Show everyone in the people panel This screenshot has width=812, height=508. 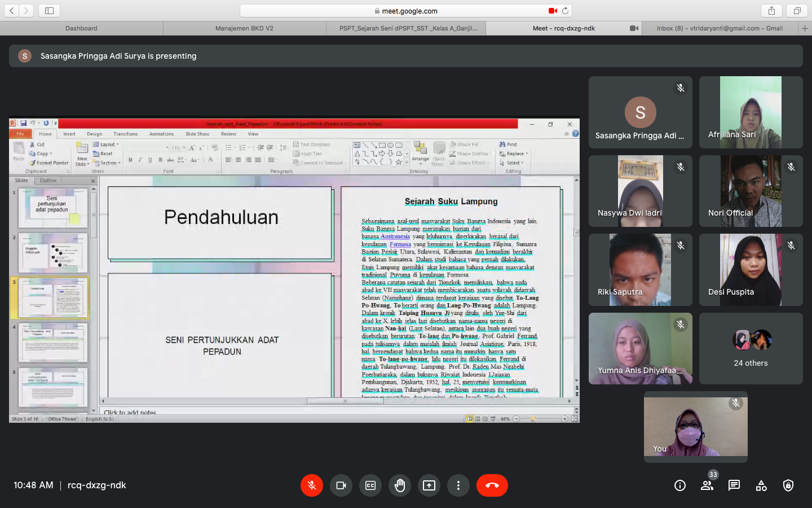click(x=707, y=485)
